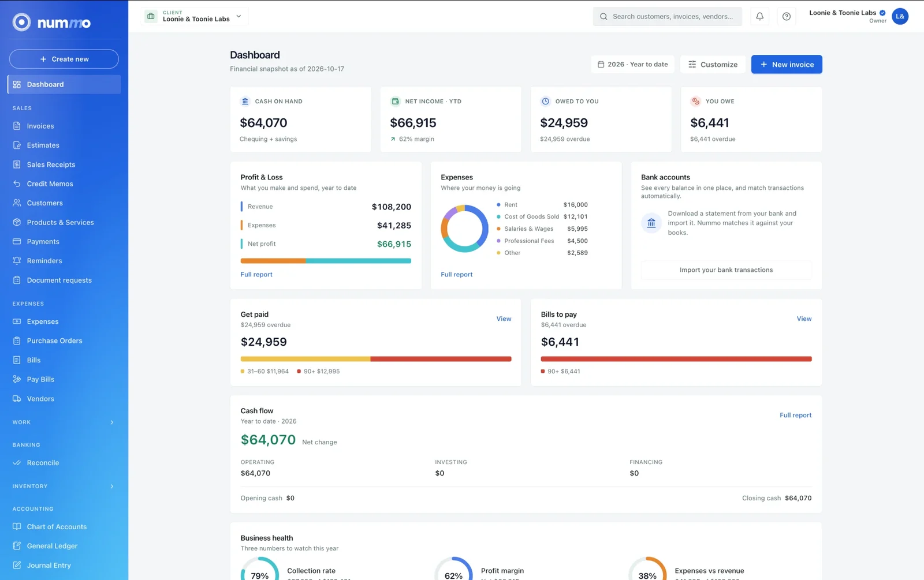The width and height of the screenshot is (924, 580).
Task: Click the Owed to You clock icon
Action: click(545, 101)
